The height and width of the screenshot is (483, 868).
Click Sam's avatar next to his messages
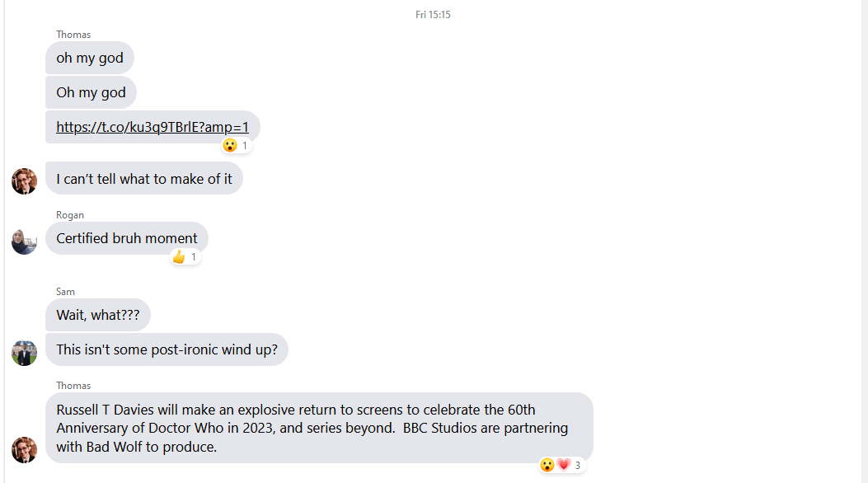click(x=24, y=353)
